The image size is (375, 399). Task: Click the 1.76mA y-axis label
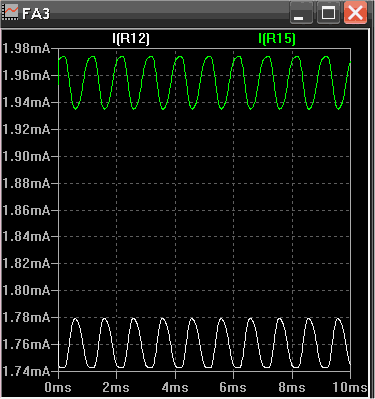tap(26, 344)
